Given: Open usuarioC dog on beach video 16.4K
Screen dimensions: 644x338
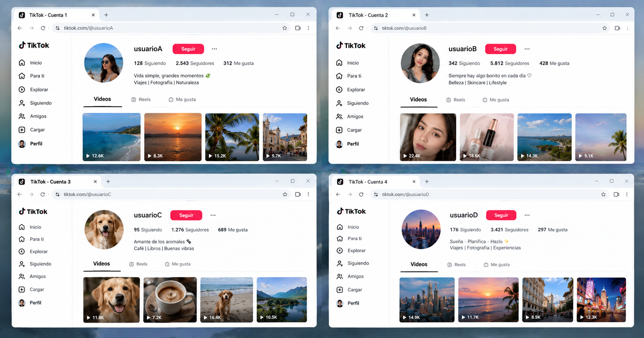Looking at the screenshot, I should click(x=226, y=300).
